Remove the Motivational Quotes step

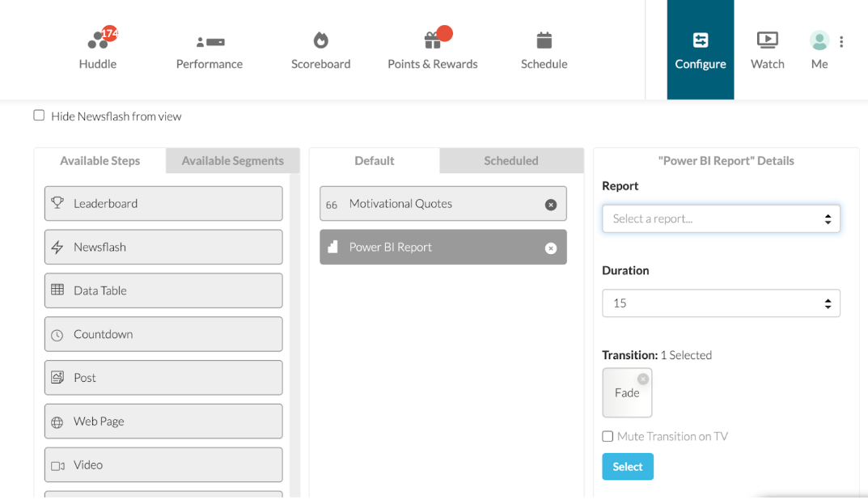551,205
